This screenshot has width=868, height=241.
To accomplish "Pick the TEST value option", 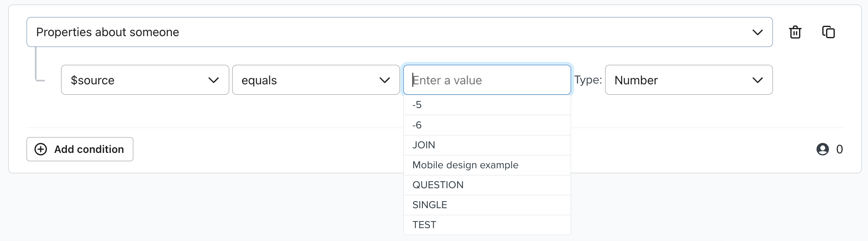I will pos(487,225).
